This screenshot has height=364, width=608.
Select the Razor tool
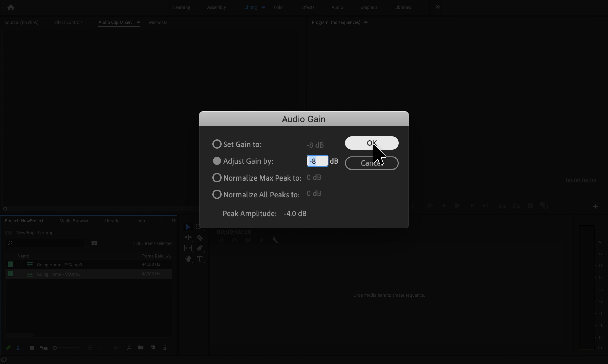click(x=199, y=237)
